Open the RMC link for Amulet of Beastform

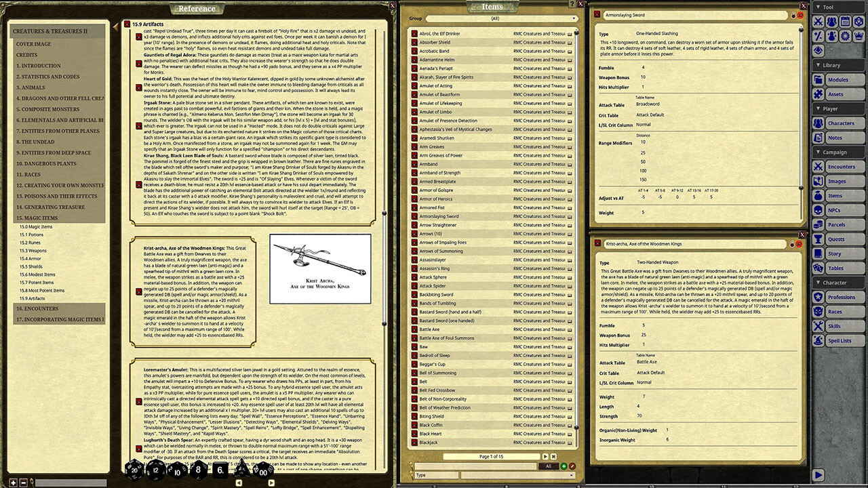pyautogui.click(x=540, y=95)
